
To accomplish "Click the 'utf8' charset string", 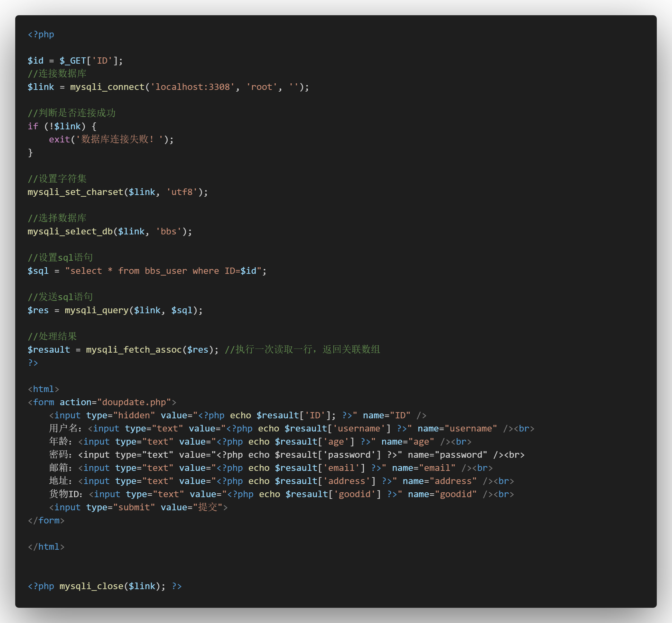I will 182,192.
